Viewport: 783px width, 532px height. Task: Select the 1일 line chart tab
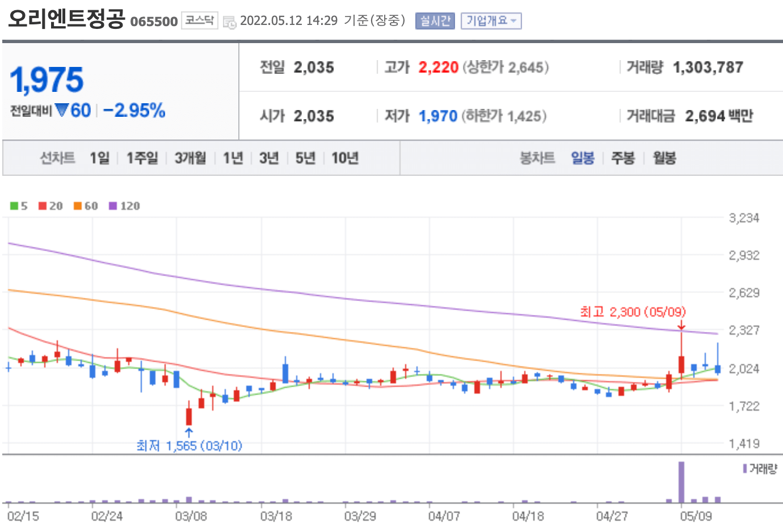pos(100,158)
